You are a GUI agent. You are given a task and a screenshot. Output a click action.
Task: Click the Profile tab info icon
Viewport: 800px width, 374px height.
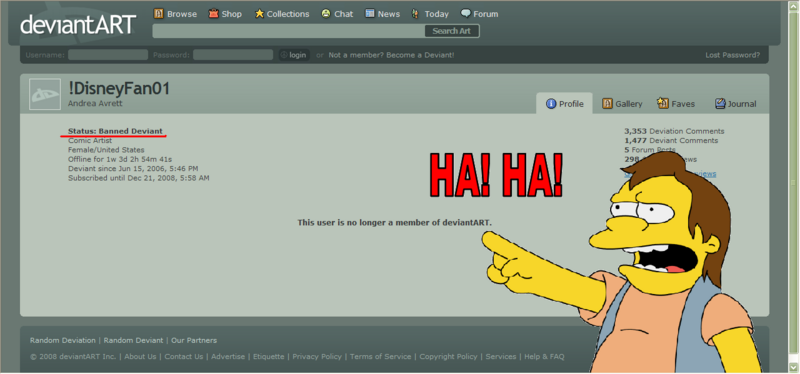tap(551, 104)
